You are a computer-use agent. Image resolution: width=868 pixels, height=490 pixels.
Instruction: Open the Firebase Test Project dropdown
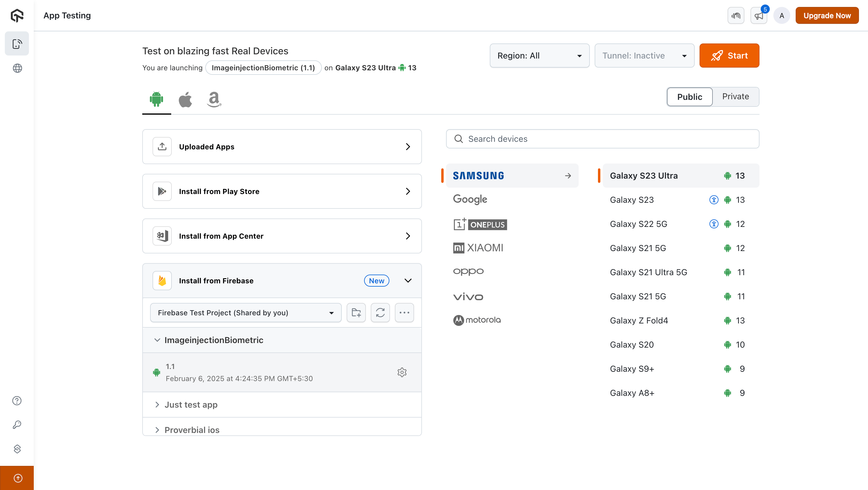coord(246,313)
